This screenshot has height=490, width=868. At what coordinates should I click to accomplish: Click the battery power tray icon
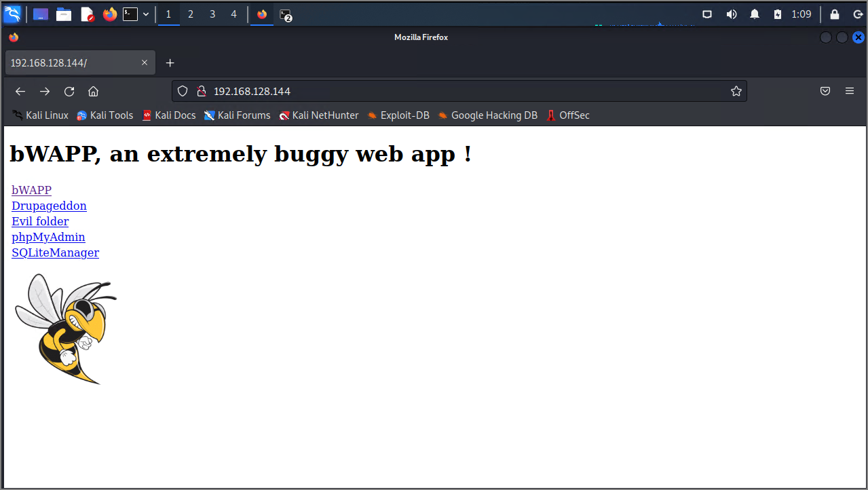coord(778,14)
